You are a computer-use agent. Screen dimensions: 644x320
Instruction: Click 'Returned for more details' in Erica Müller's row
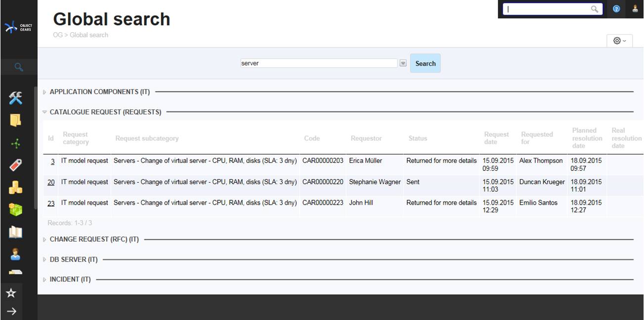pos(442,161)
